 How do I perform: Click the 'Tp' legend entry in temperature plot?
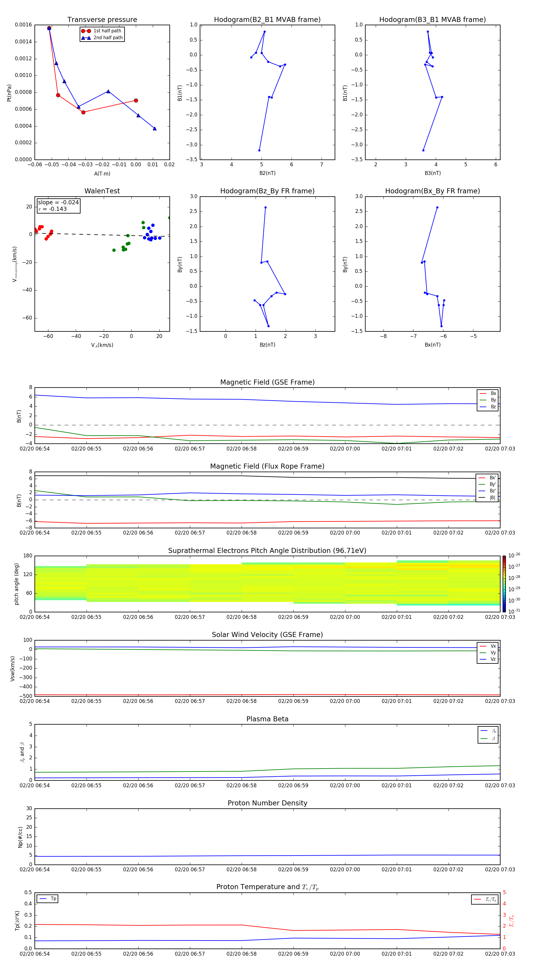[x=48, y=899]
